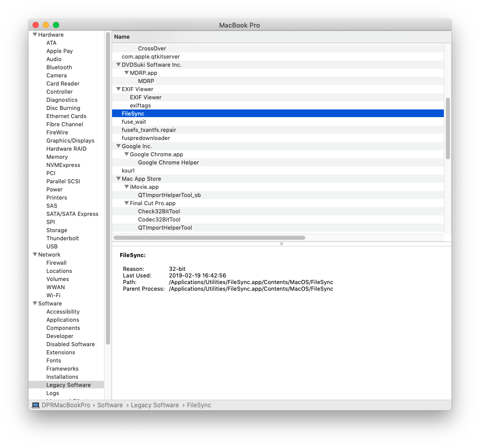Select the ksurl row

pyautogui.click(x=278, y=171)
